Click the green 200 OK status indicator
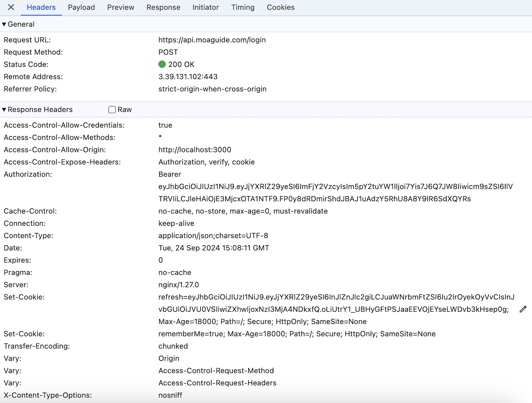The width and height of the screenshot is (532, 403). [162, 64]
